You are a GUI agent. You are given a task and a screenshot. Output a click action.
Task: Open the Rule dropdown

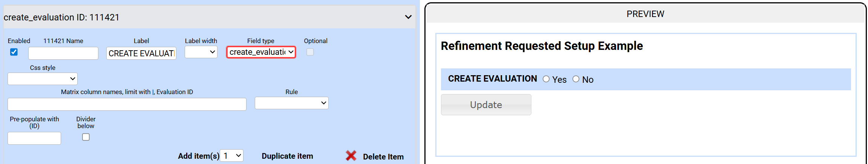[291, 103]
